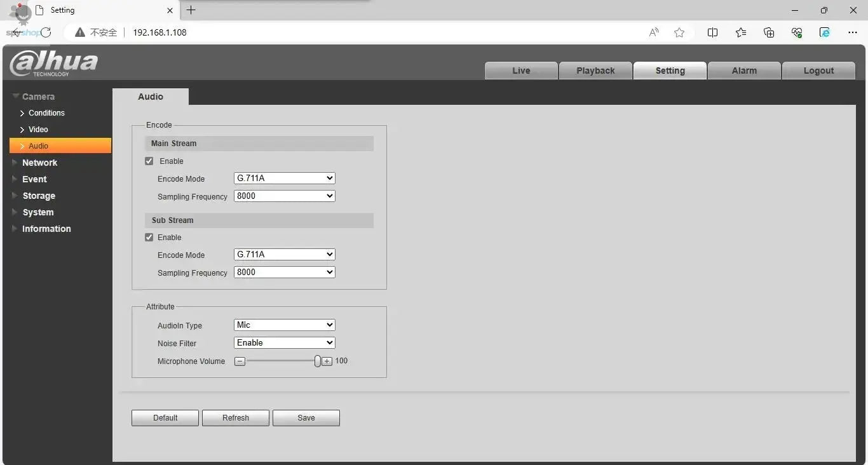
Task: Switch to the Live tab
Action: (521, 71)
